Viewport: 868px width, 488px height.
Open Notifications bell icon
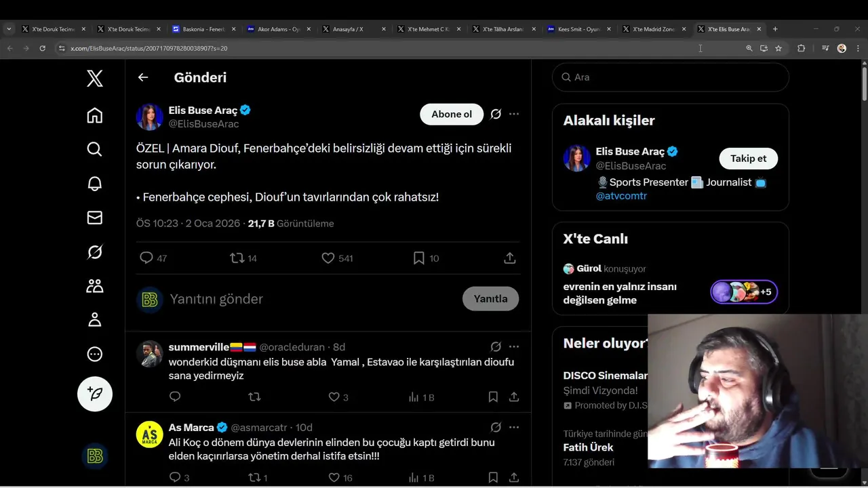click(95, 184)
